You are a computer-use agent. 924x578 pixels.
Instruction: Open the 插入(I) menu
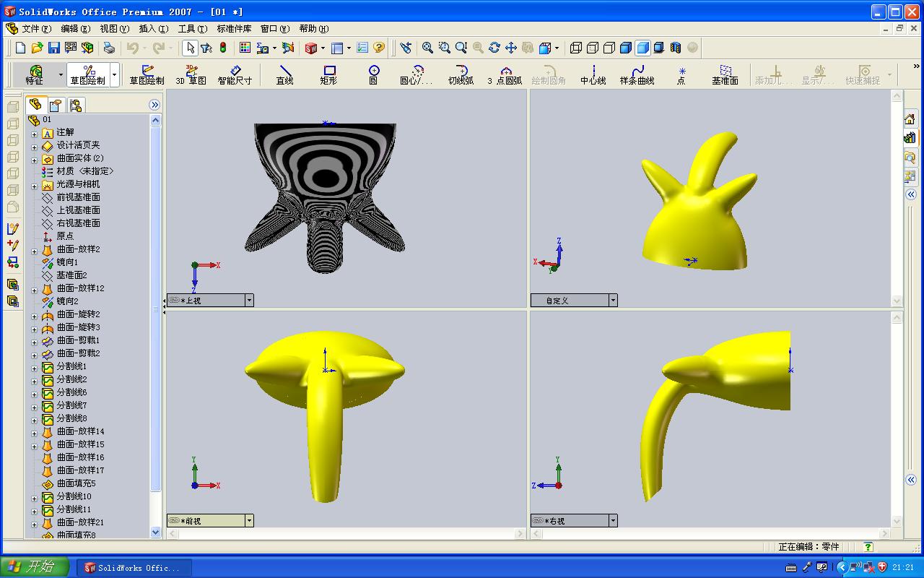(x=153, y=29)
